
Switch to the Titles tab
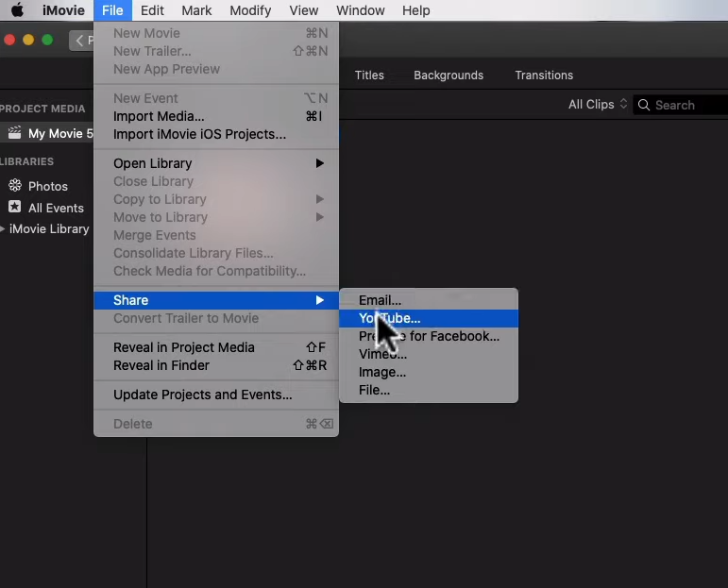(369, 76)
